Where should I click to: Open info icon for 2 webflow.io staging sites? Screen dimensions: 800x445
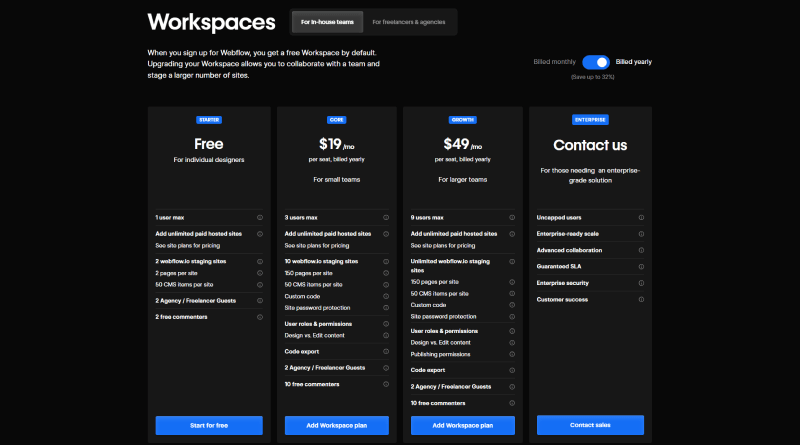(260, 261)
